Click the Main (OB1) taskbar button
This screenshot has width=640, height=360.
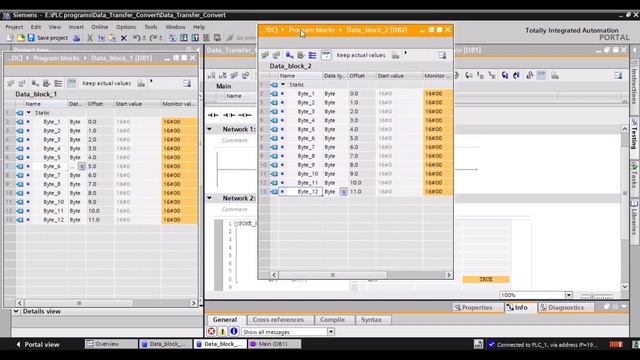click(x=275, y=344)
